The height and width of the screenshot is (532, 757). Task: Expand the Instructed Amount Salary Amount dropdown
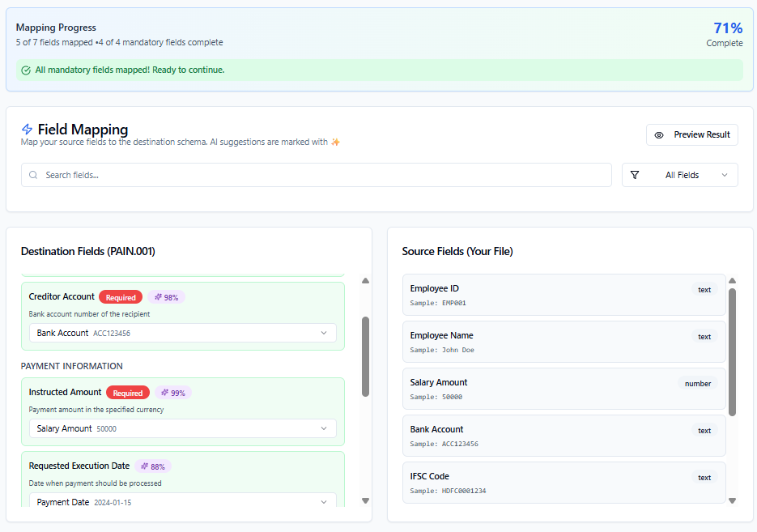coord(182,428)
